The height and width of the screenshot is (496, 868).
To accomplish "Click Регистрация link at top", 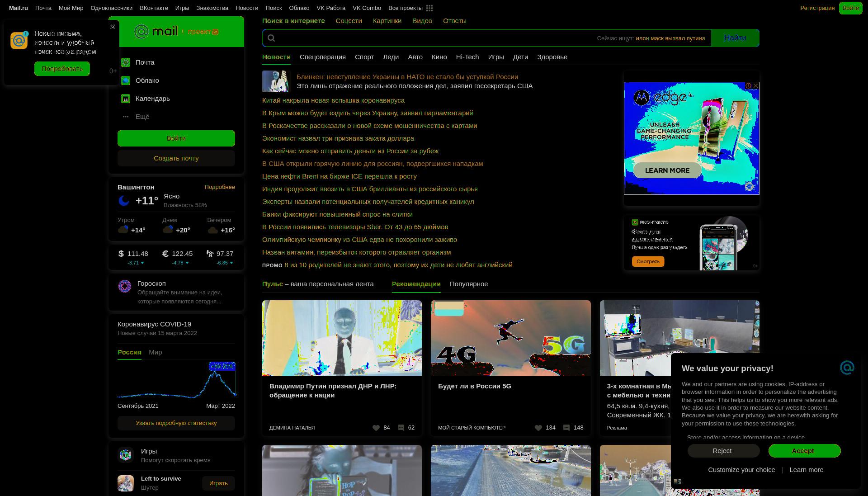I will coord(817,8).
